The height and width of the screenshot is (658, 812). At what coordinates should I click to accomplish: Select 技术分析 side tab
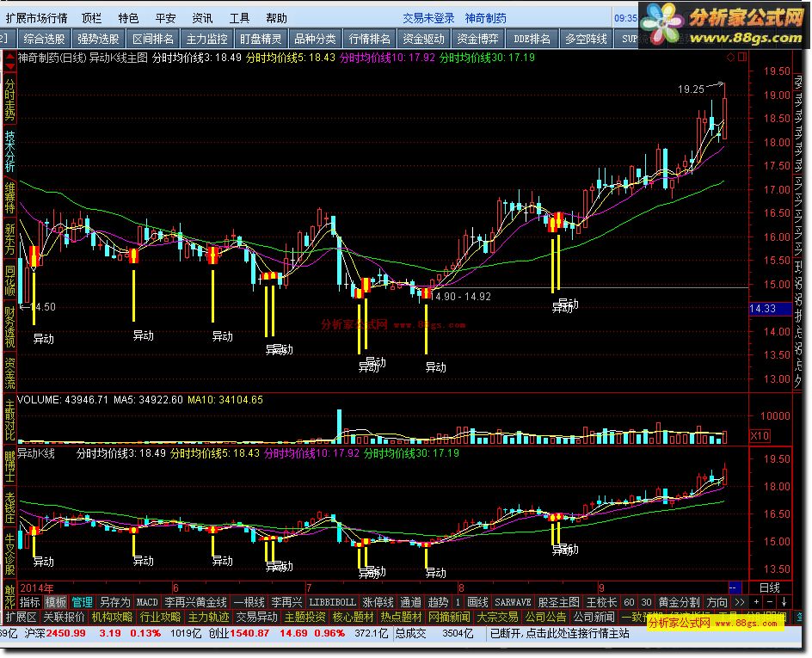(9, 151)
